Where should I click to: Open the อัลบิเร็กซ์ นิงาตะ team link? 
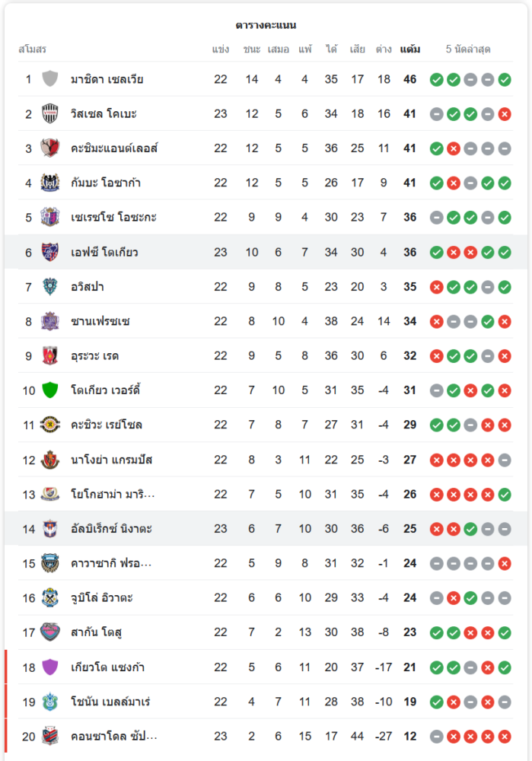point(111,528)
